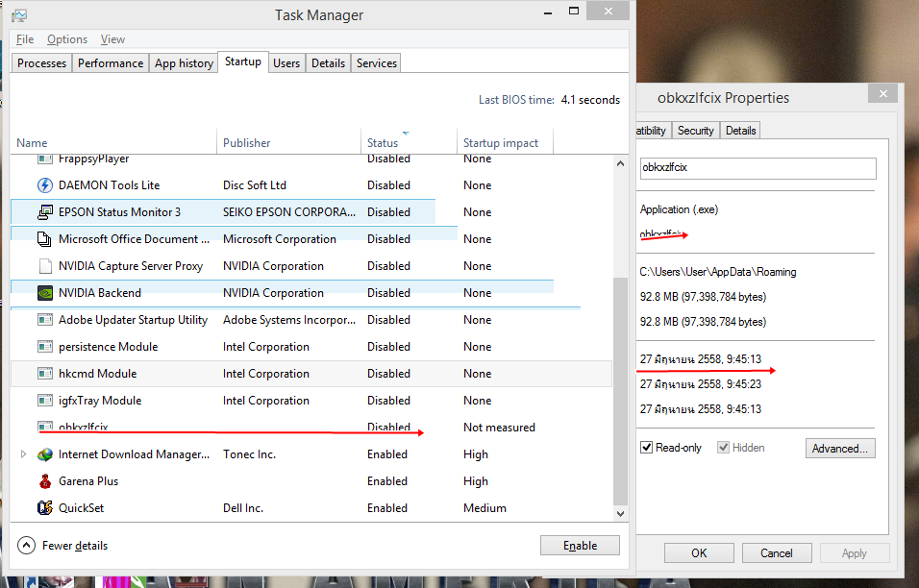The width and height of the screenshot is (919, 588).
Task: Click OK in Properties dialog
Action: tap(699, 553)
